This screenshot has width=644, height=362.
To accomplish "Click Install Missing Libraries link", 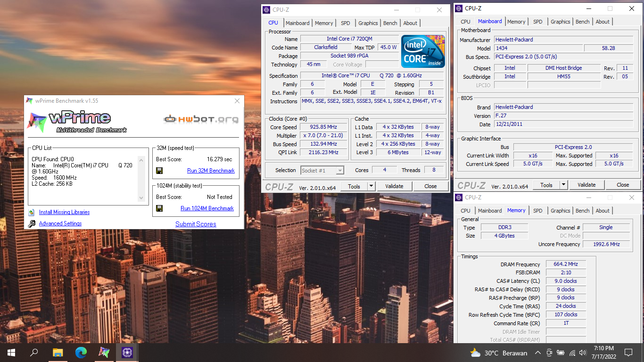I will tap(64, 213).
